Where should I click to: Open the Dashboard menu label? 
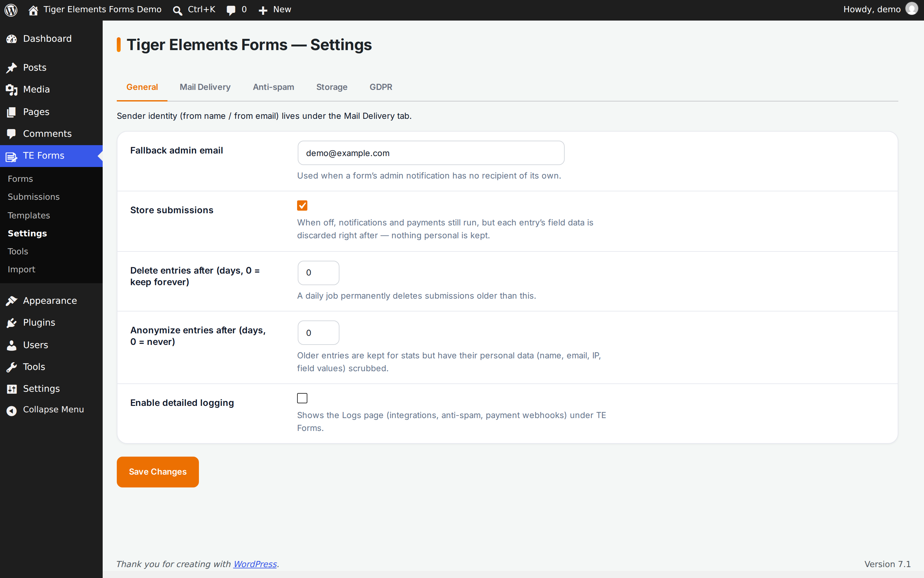(47, 39)
